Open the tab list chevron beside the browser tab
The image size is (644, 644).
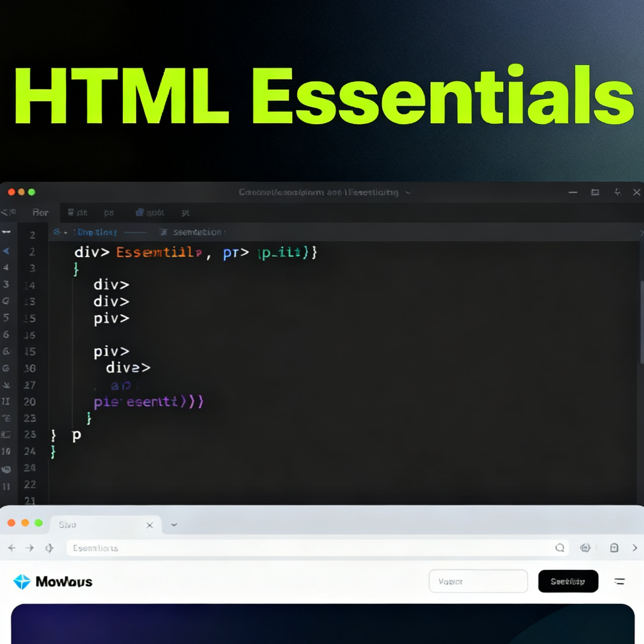(174, 525)
